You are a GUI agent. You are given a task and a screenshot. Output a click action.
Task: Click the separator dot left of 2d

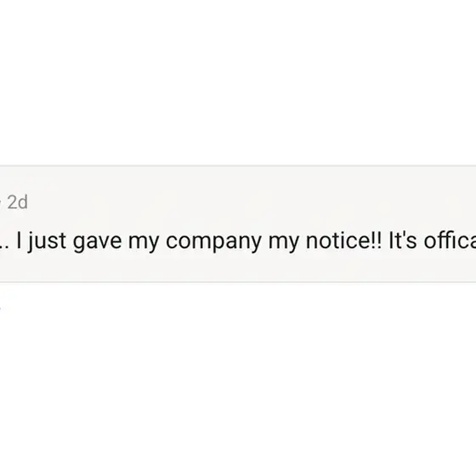pyautogui.click(x=1, y=202)
